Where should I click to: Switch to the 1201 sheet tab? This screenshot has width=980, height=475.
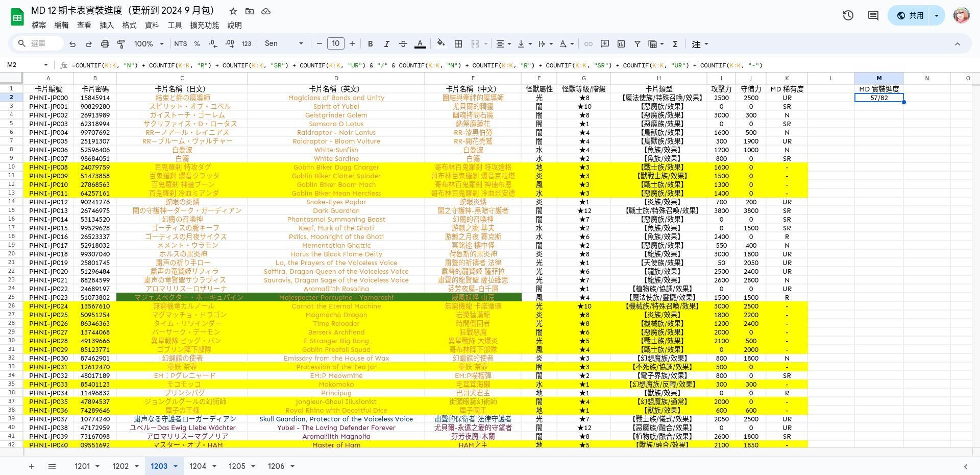pyautogui.click(x=82, y=466)
